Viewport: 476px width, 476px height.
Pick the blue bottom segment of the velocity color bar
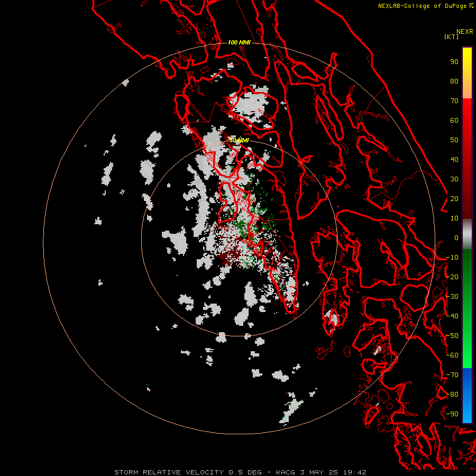(467, 395)
